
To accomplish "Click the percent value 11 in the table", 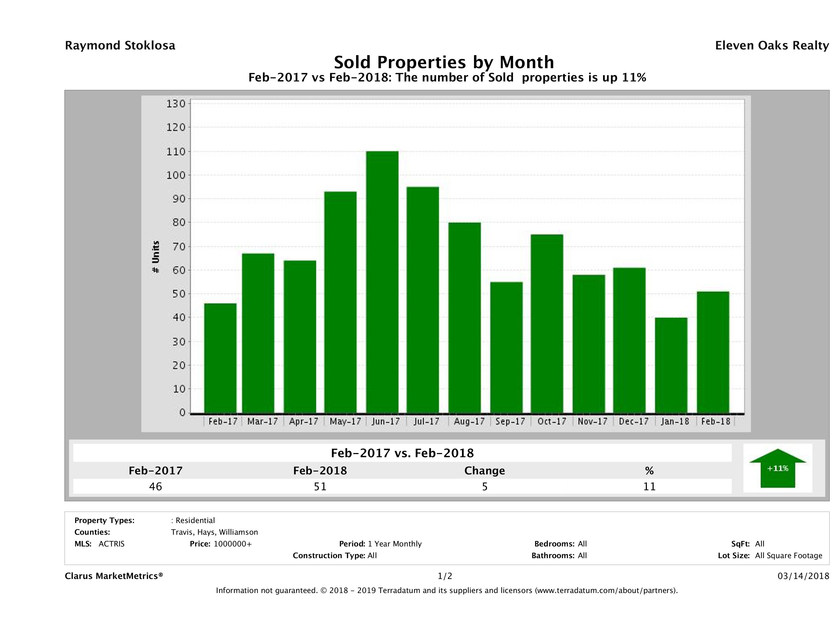I will (x=649, y=487).
